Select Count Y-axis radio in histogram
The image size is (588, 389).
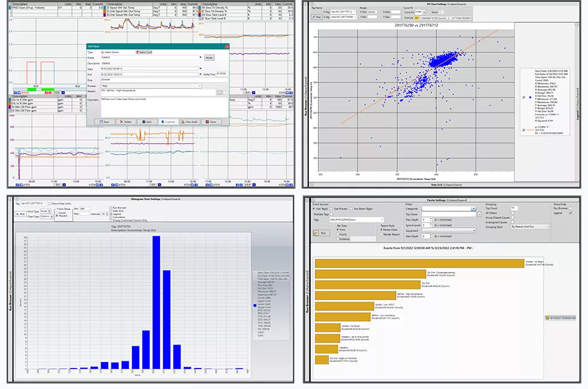pyautogui.click(x=57, y=212)
